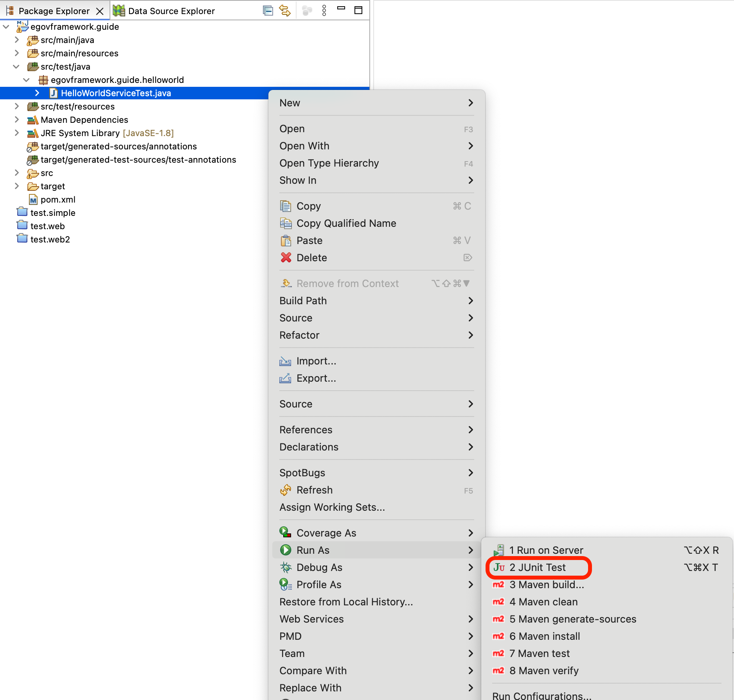
Task: Select 2 JUnit Test from Run As submenu
Action: [x=538, y=567]
